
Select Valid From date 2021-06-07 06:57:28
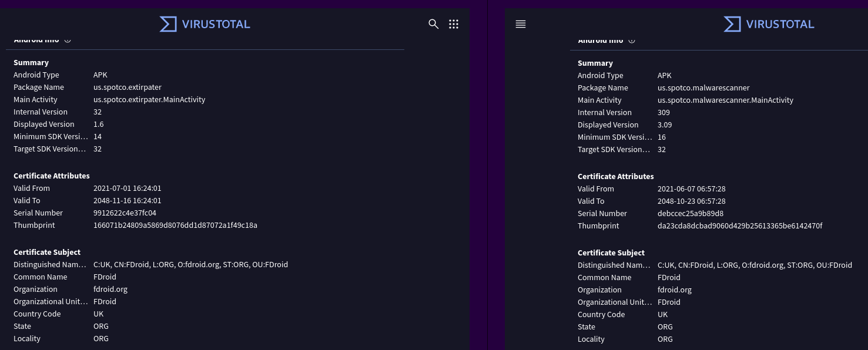(692, 189)
